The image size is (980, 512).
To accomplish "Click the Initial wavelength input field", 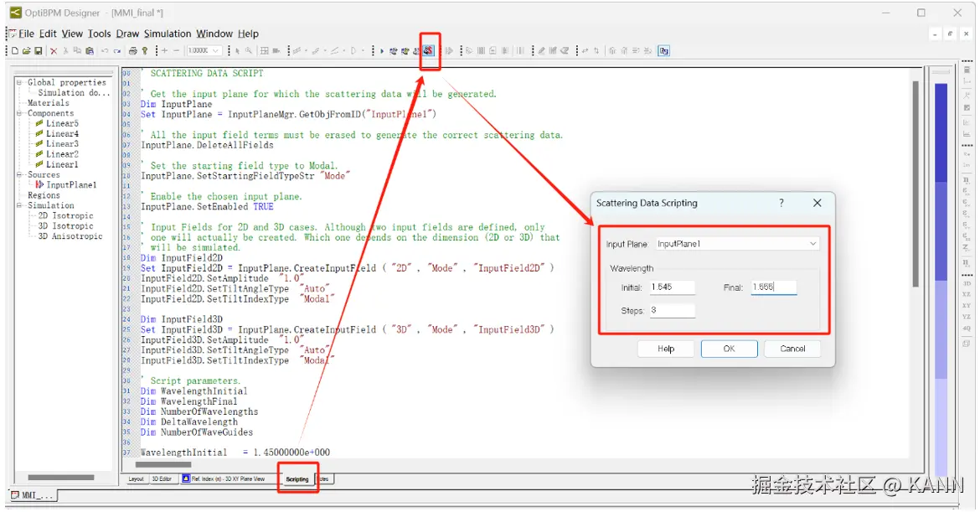I will point(672,287).
